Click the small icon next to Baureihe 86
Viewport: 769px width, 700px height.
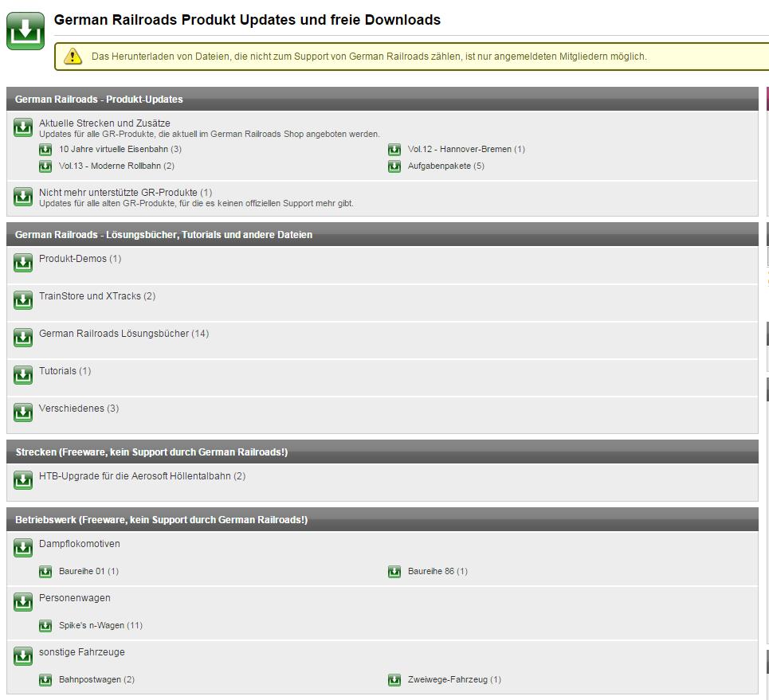tap(394, 572)
